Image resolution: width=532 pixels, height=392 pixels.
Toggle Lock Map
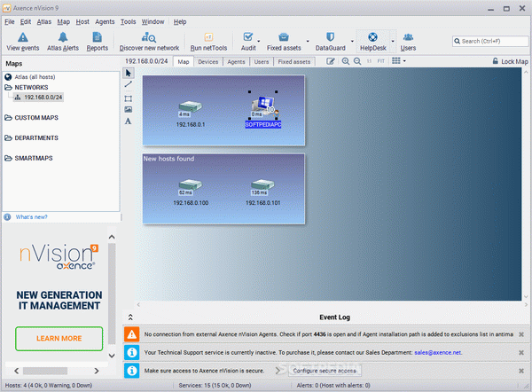[x=511, y=61]
